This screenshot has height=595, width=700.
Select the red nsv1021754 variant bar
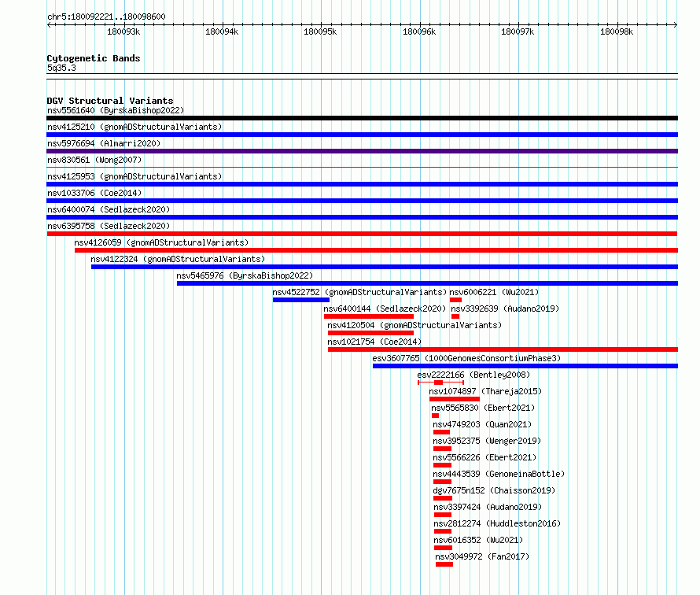click(x=503, y=349)
